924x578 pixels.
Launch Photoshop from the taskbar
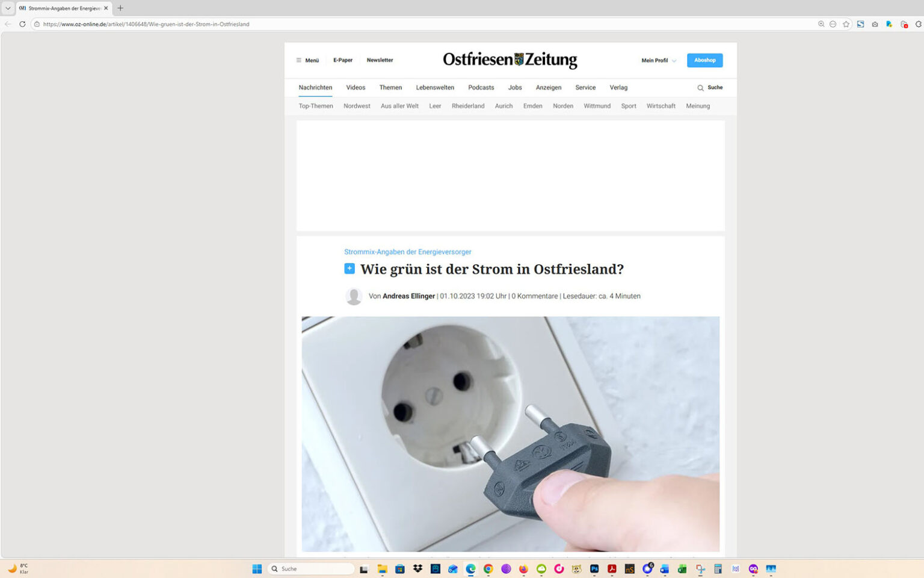(x=594, y=568)
